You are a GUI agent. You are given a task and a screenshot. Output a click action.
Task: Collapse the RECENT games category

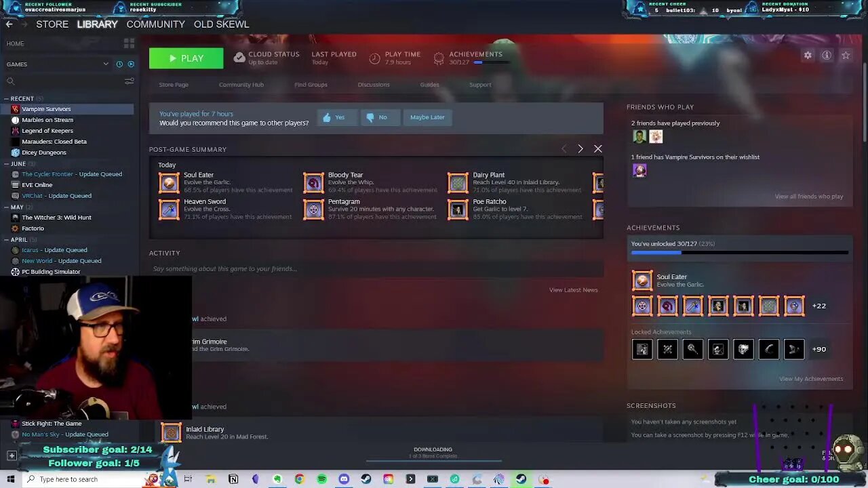(6, 99)
